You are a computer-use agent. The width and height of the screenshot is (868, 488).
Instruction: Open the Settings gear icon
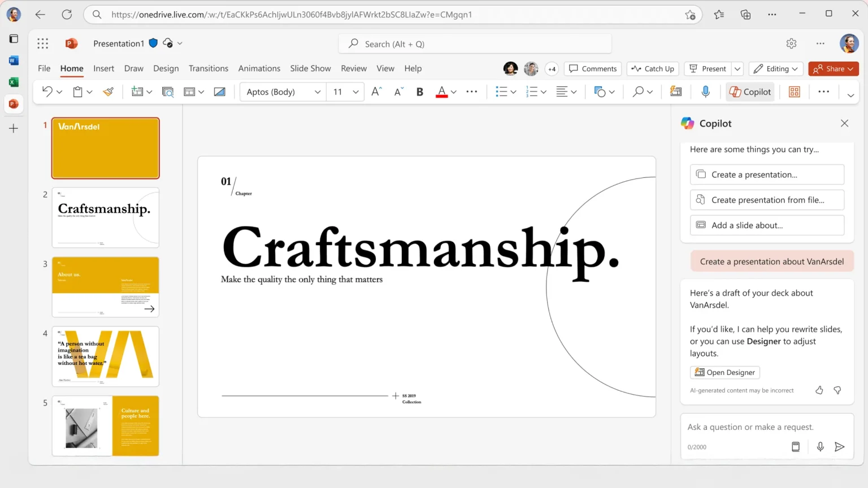(792, 43)
